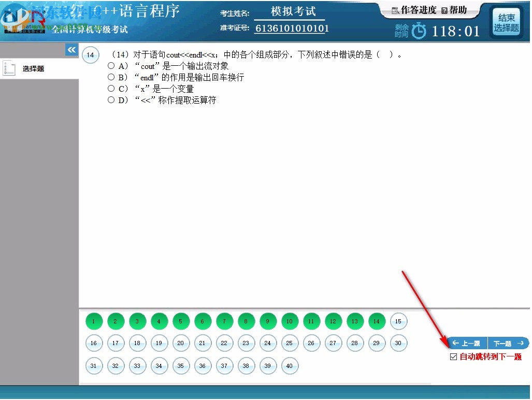This screenshot has height=400, width=532.
Task: Go to the next question with 下一题
Action: [x=507, y=343]
